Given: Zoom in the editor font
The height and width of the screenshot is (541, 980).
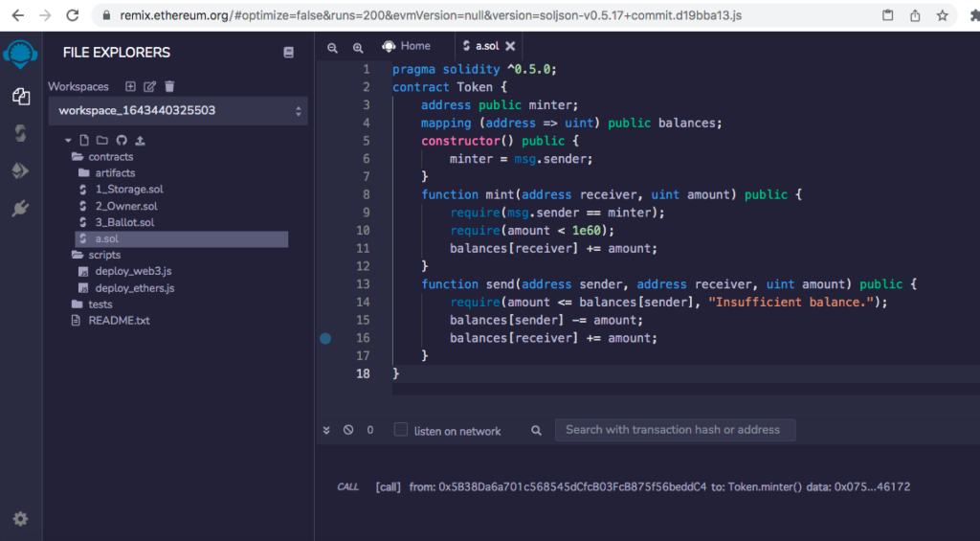Looking at the screenshot, I should [358, 48].
